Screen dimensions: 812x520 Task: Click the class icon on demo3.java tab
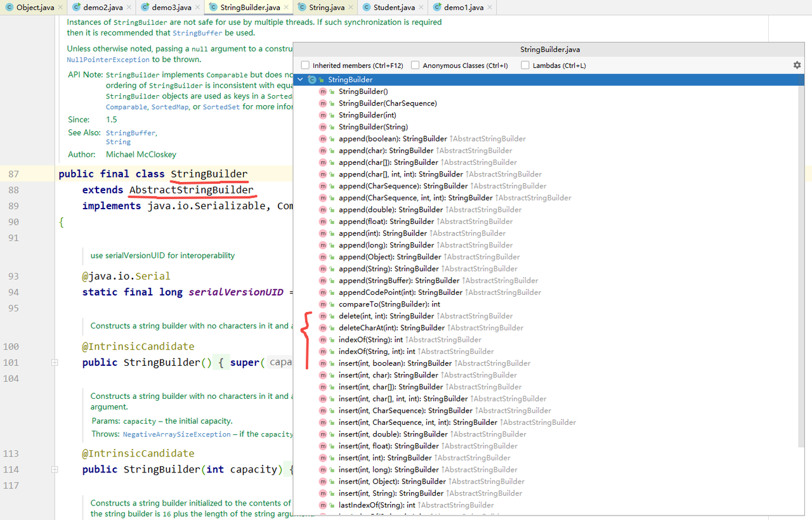coord(145,8)
